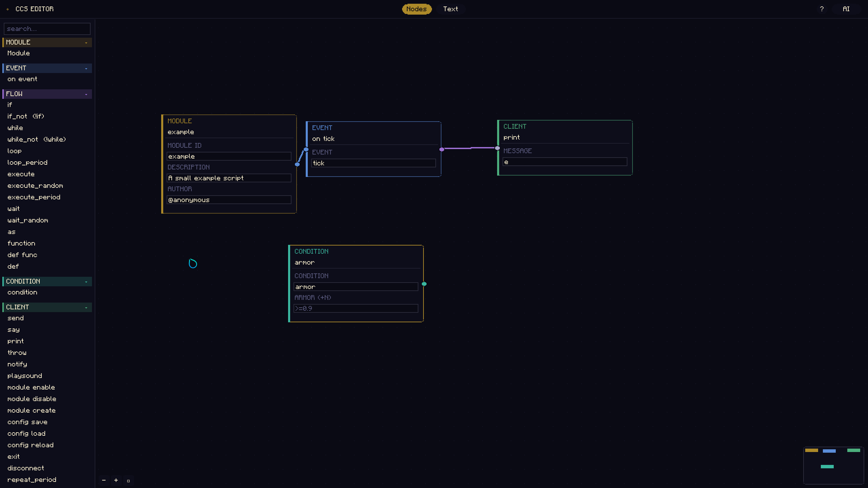Click the Description input field

point(229,178)
